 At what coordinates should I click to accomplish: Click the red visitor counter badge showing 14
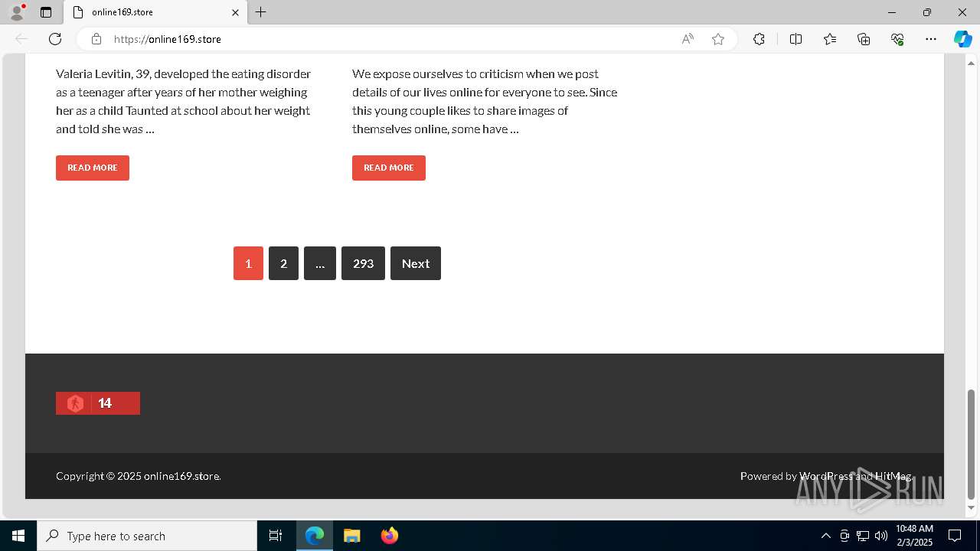pos(98,403)
